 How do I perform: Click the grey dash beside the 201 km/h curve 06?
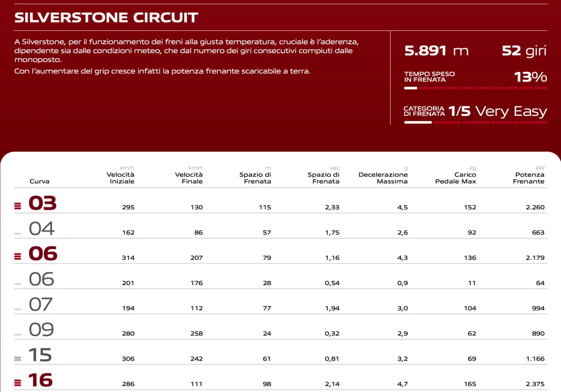pyautogui.click(x=18, y=284)
